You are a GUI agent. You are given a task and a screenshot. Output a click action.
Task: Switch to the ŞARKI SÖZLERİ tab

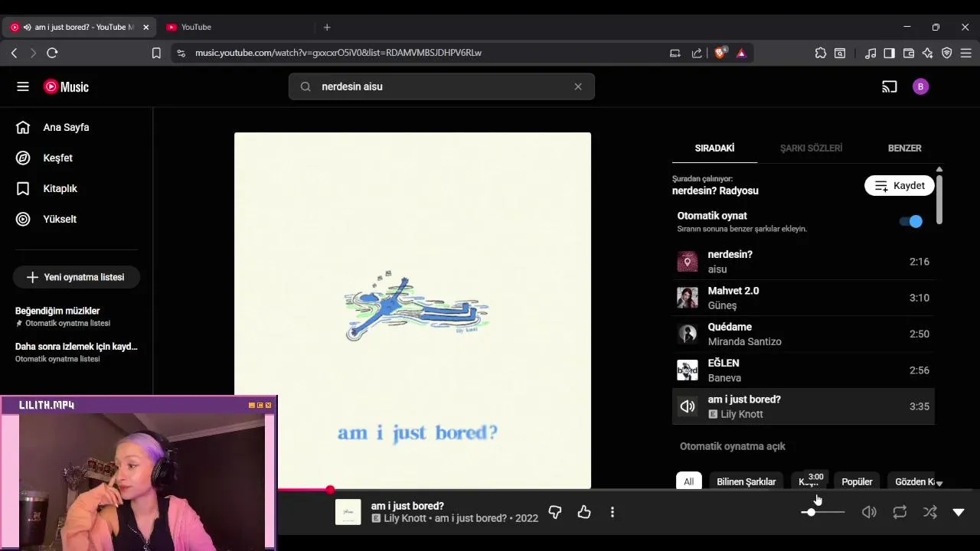pos(811,148)
